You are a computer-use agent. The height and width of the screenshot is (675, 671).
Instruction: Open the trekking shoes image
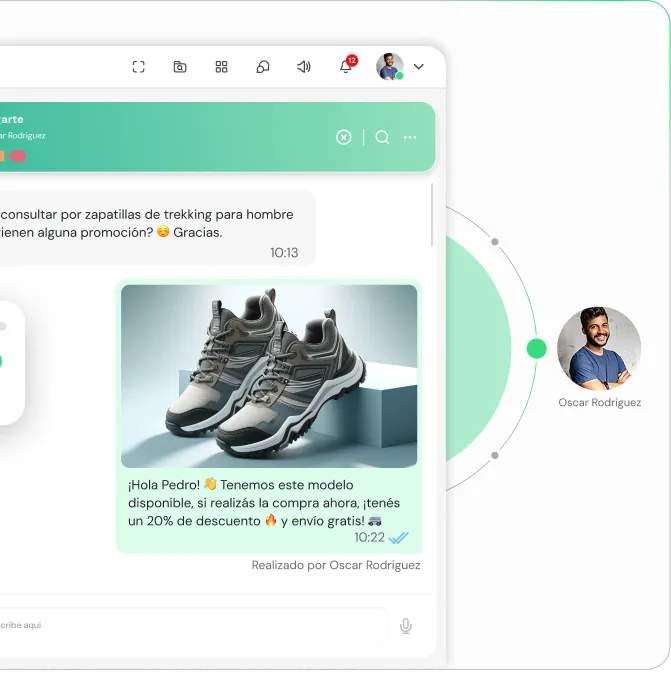tap(269, 376)
